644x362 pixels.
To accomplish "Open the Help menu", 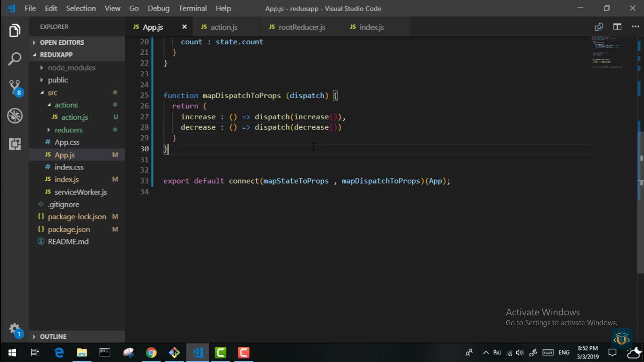I will pyautogui.click(x=223, y=8).
